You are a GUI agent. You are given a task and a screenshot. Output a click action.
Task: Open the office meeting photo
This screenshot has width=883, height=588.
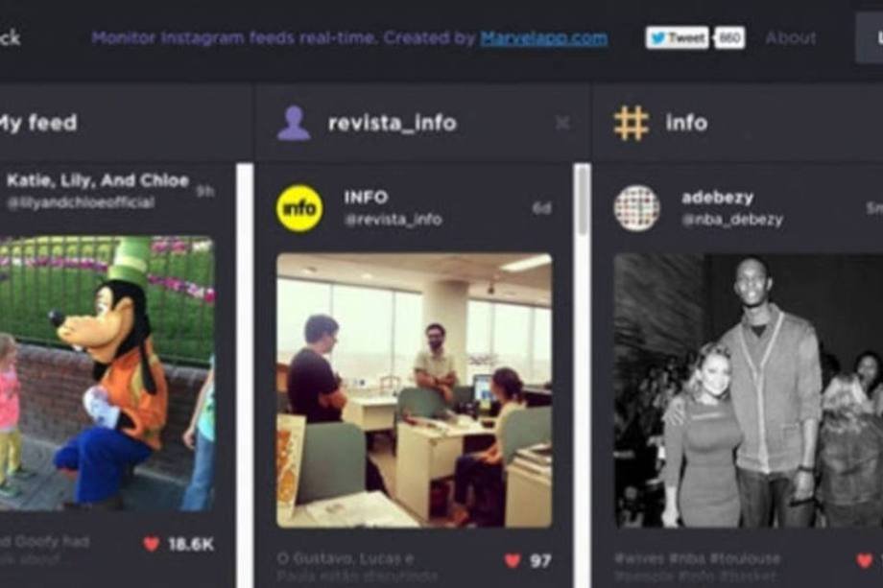click(415, 390)
